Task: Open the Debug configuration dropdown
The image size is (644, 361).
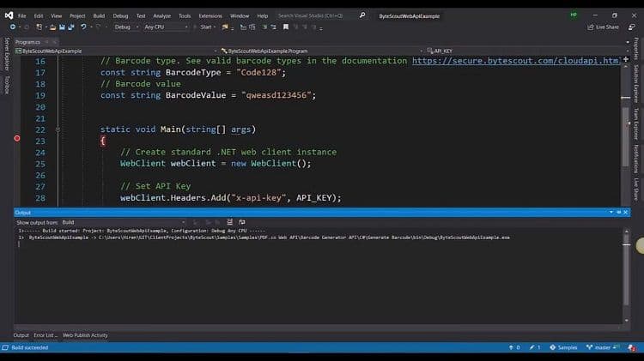Action: point(125,27)
